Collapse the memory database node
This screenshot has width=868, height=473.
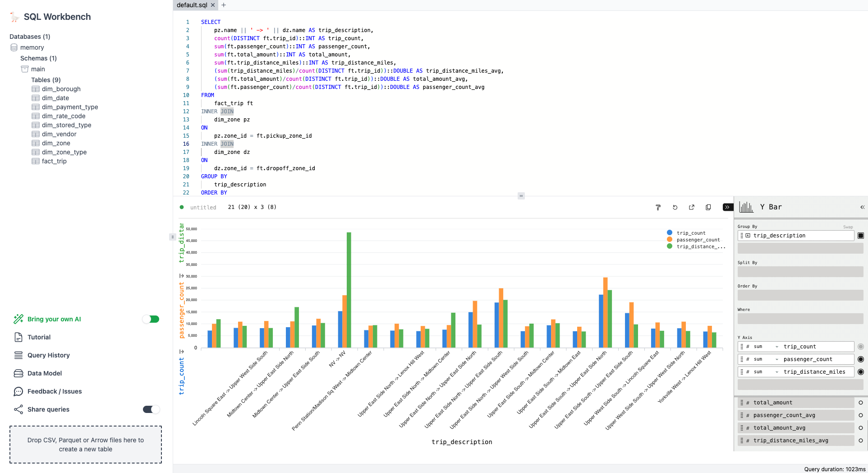(x=32, y=47)
